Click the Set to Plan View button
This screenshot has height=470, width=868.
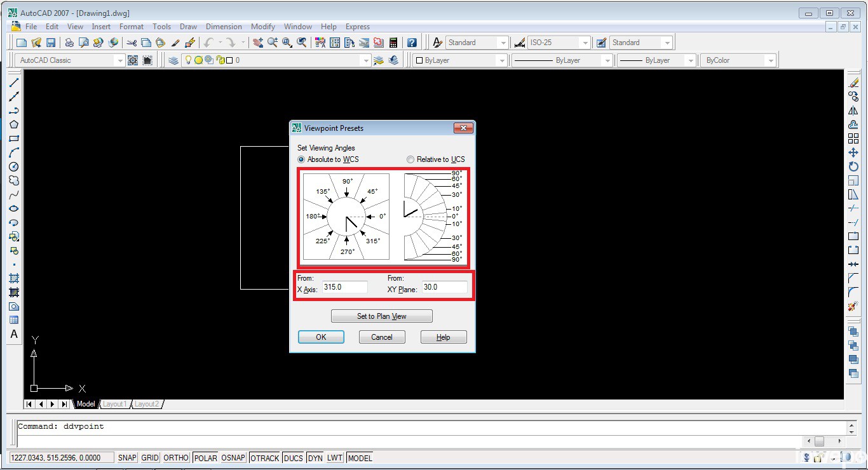pyautogui.click(x=381, y=316)
